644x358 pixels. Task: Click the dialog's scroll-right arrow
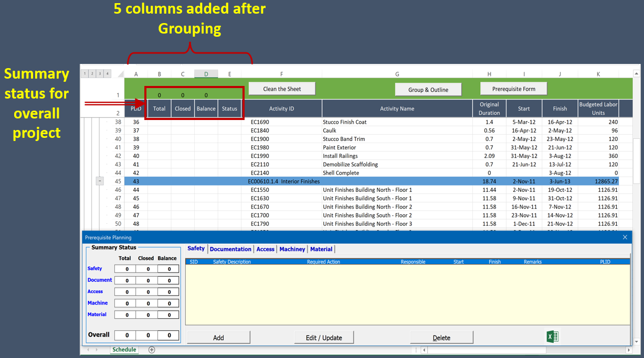tap(628, 349)
